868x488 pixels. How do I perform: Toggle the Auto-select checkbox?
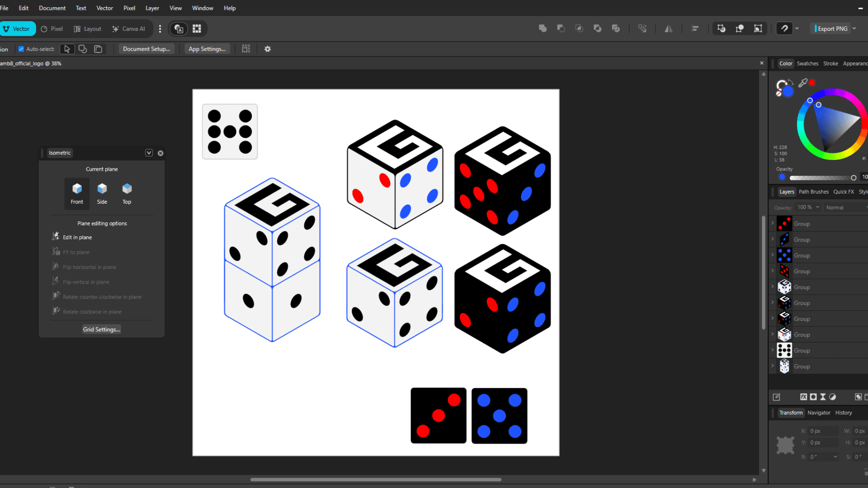[21, 49]
